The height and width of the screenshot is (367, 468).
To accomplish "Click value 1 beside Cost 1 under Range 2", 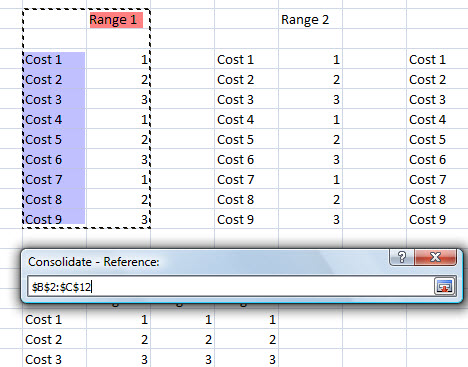I will 336,60.
